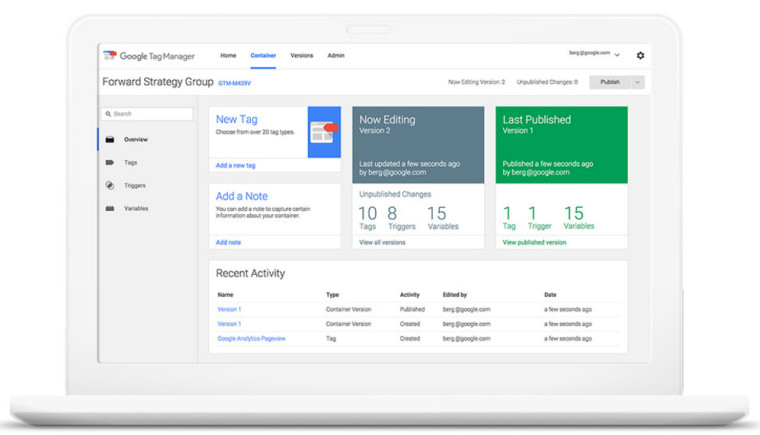Click the New Tag illustration icon

pyautogui.click(x=324, y=132)
